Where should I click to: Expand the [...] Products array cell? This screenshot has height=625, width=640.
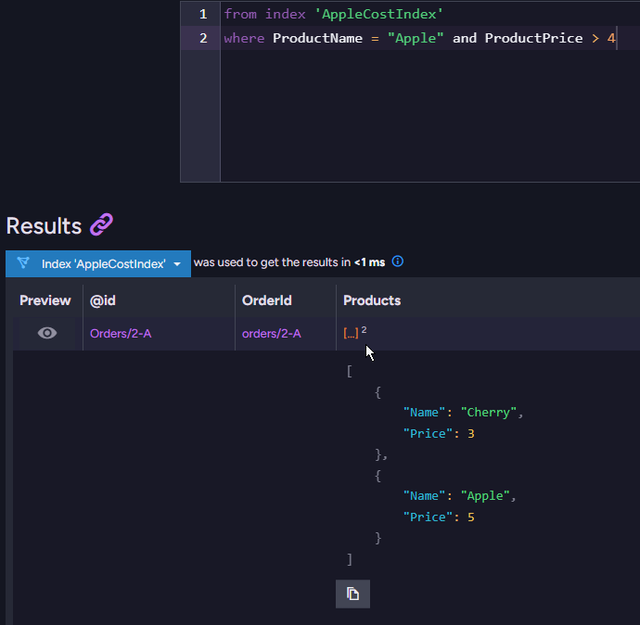[x=351, y=333]
